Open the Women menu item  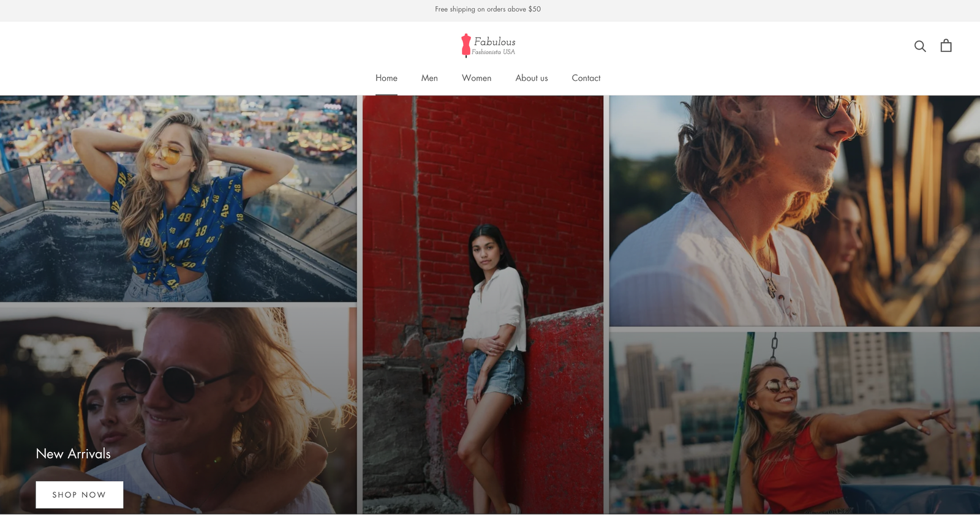tap(477, 78)
